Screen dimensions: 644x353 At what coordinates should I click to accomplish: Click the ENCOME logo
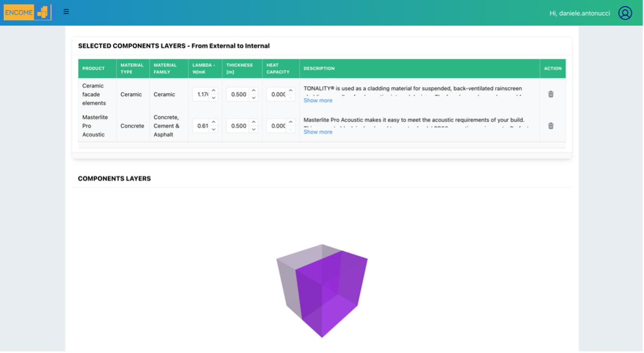(x=27, y=12)
